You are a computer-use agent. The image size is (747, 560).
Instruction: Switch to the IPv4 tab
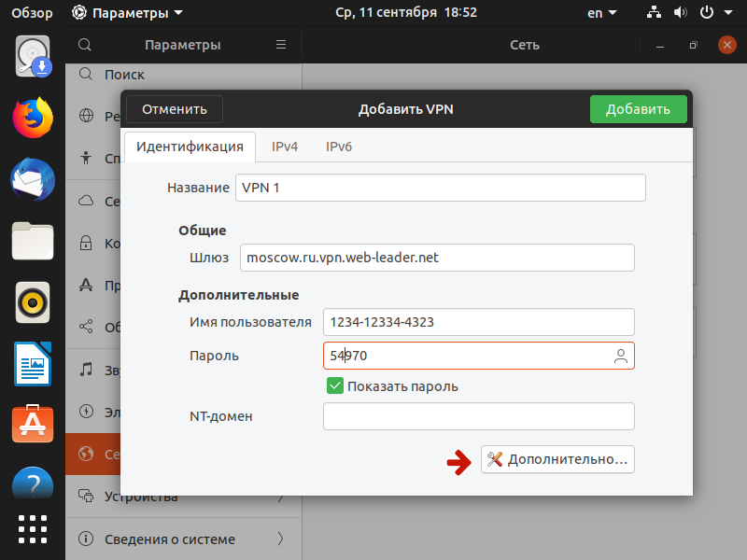[284, 147]
